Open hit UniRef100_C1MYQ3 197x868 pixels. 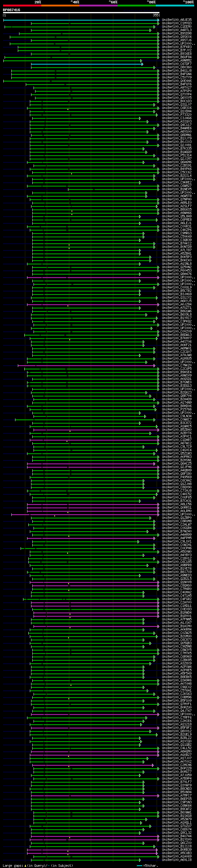[177, 23]
